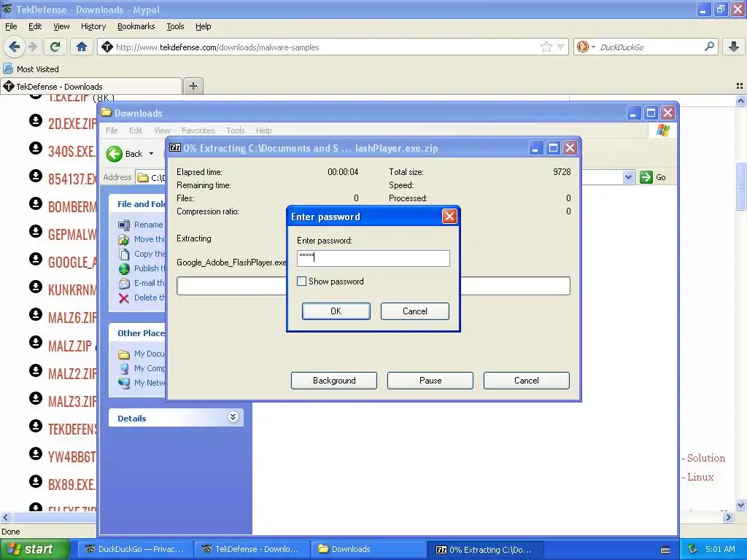This screenshot has width=747, height=560.
Task: Click the language bar keyboard icon in the taskbar
Action: (665, 550)
